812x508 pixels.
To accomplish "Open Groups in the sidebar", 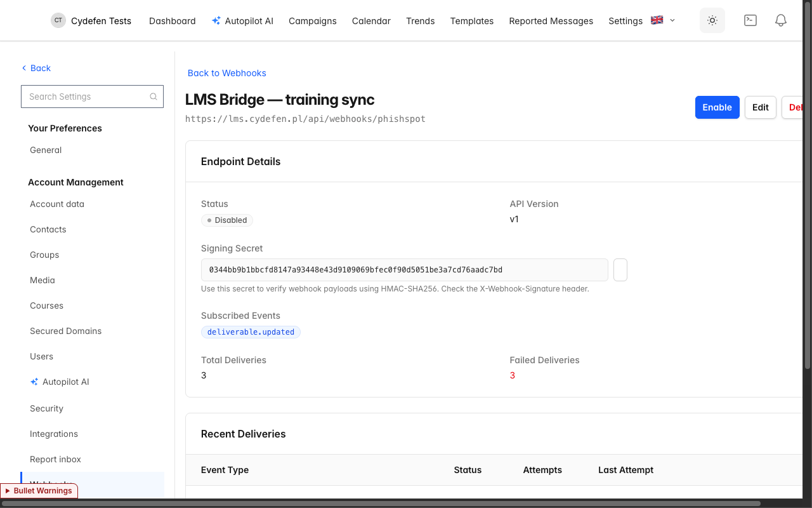I will [x=44, y=255].
